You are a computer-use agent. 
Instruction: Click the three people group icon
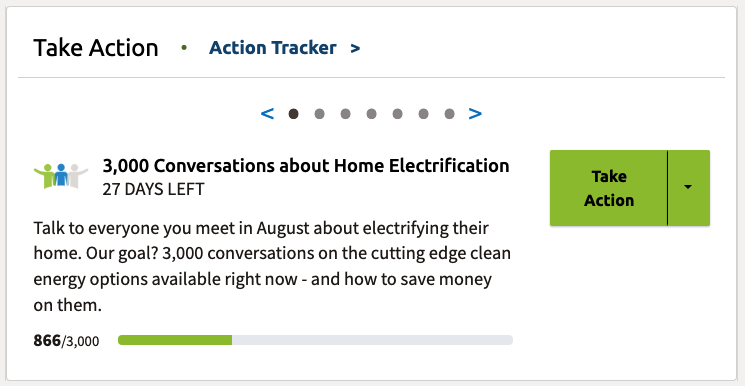pos(61,176)
